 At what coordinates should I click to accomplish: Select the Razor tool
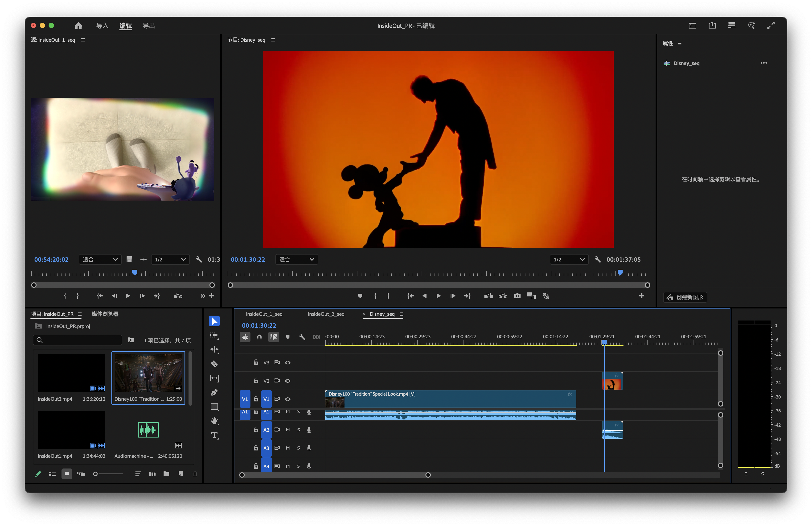pos(214,364)
